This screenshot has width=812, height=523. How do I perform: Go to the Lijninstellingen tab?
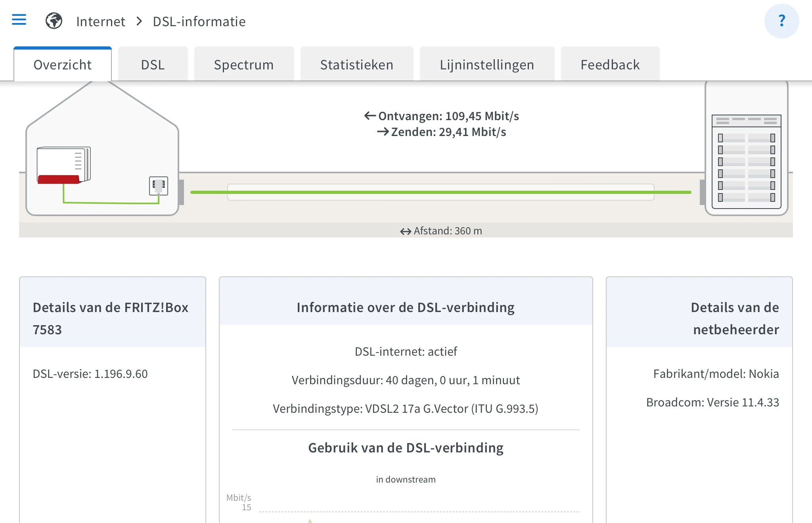coord(486,65)
